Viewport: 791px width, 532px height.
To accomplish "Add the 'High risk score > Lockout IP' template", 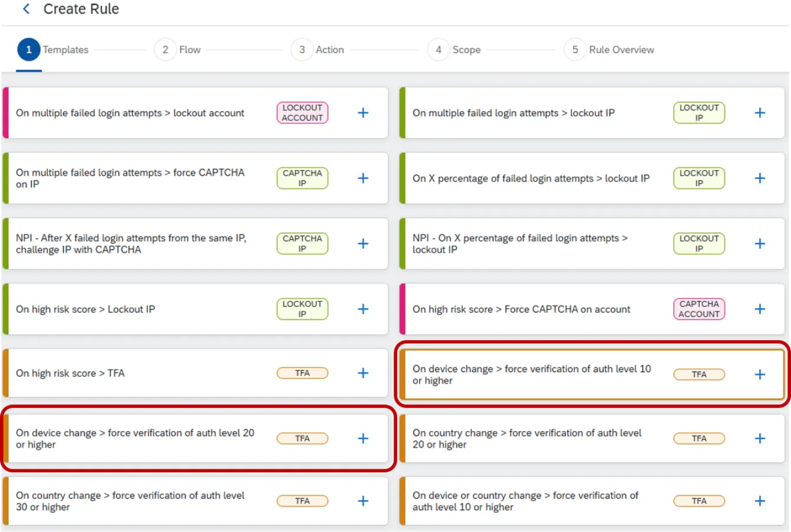I will [363, 309].
